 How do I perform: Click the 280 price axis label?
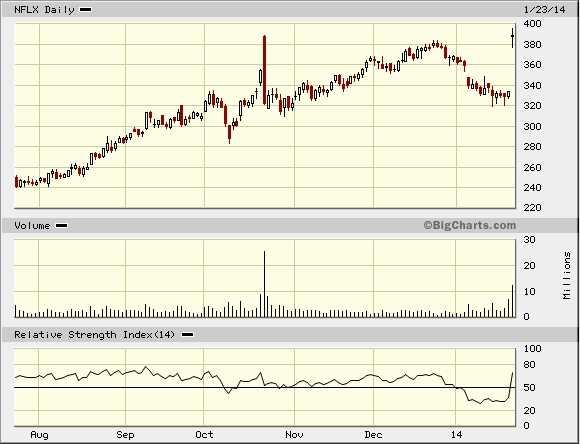coord(532,147)
